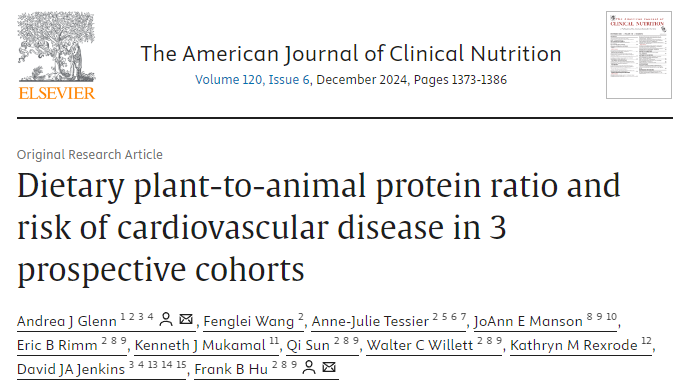The width and height of the screenshot is (683, 392).
Task: Open the Volume 120, Issue 6 link
Action: coord(252,80)
